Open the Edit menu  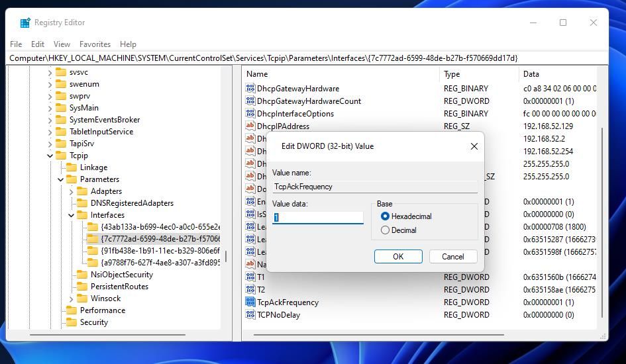pyautogui.click(x=38, y=44)
